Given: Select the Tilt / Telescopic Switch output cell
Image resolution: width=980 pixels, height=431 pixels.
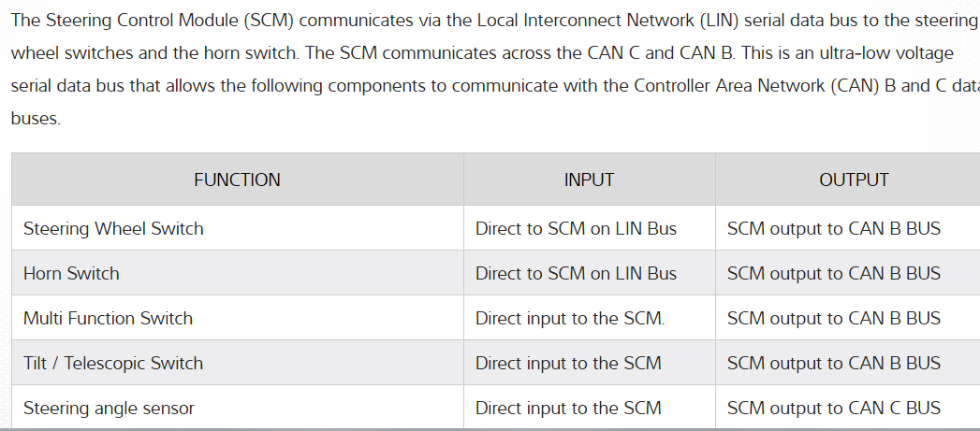Looking at the screenshot, I should [834, 363].
